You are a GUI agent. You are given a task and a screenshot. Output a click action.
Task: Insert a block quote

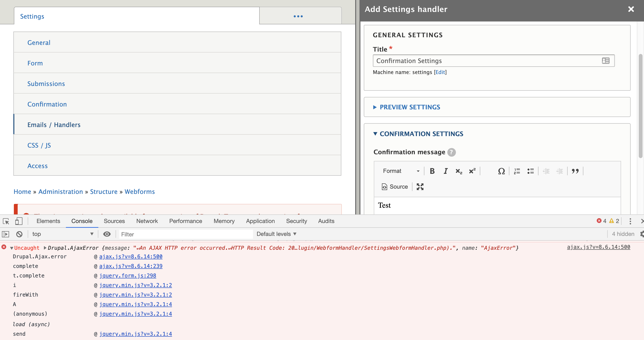pos(575,171)
